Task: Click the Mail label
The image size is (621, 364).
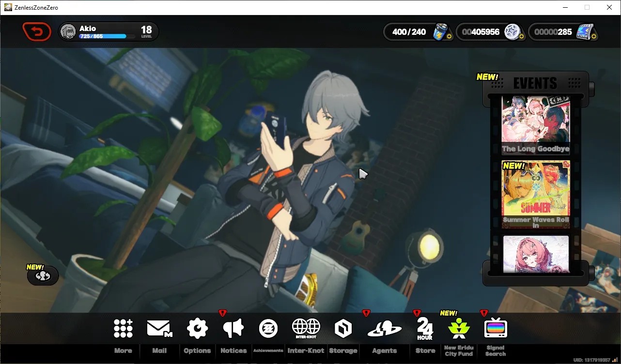Action: [x=159, y=351]
